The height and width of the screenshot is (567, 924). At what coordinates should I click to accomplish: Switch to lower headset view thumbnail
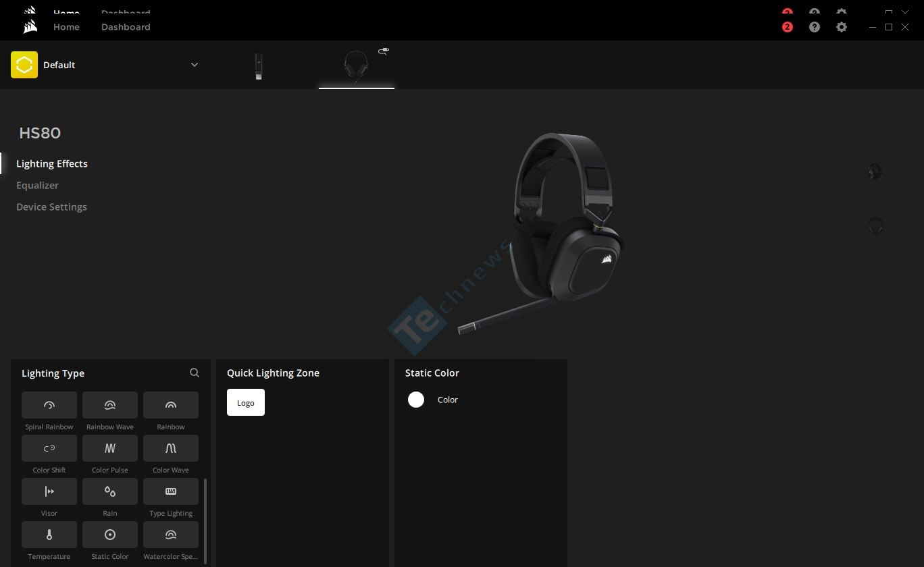coord(875,225)
